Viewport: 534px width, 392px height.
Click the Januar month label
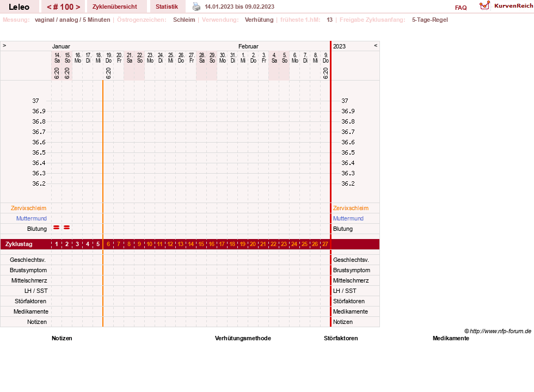pyautogui.click(x=61, y=46)
